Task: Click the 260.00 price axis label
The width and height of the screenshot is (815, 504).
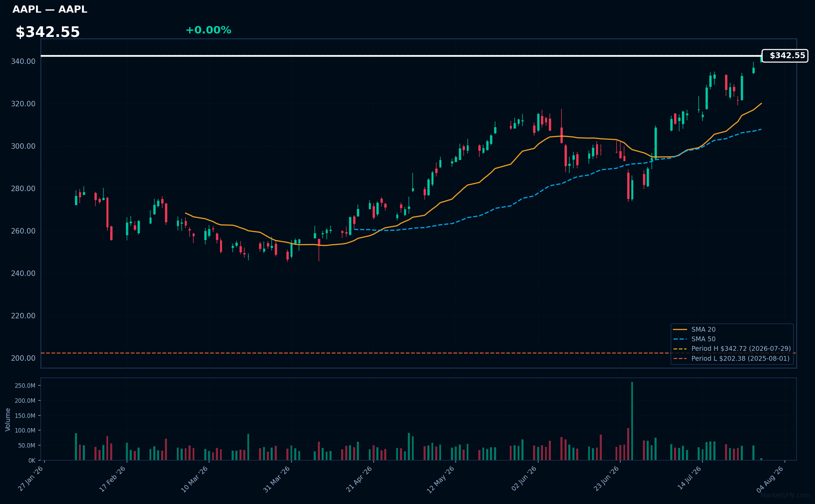Action: point(23,231)
